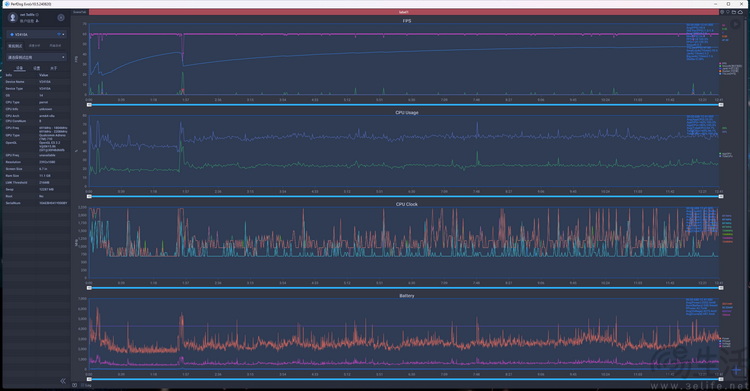Select the device info tab

tap(19, 68)
